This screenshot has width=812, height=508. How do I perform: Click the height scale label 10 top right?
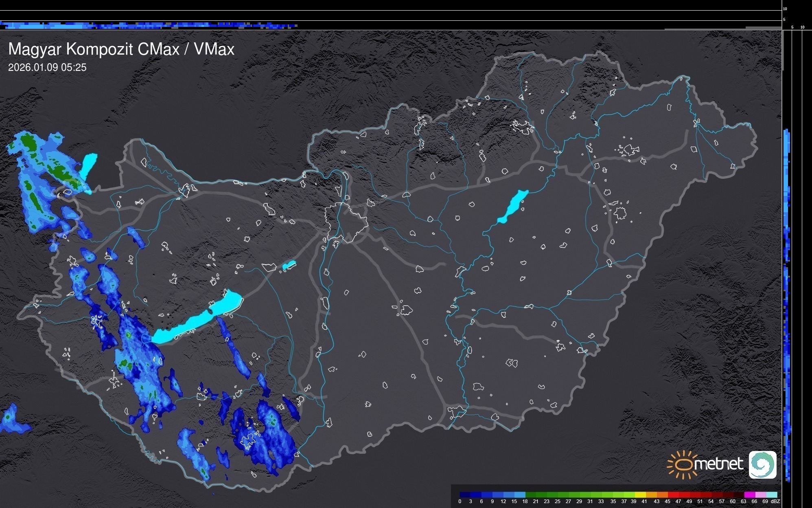coord(785,9)
